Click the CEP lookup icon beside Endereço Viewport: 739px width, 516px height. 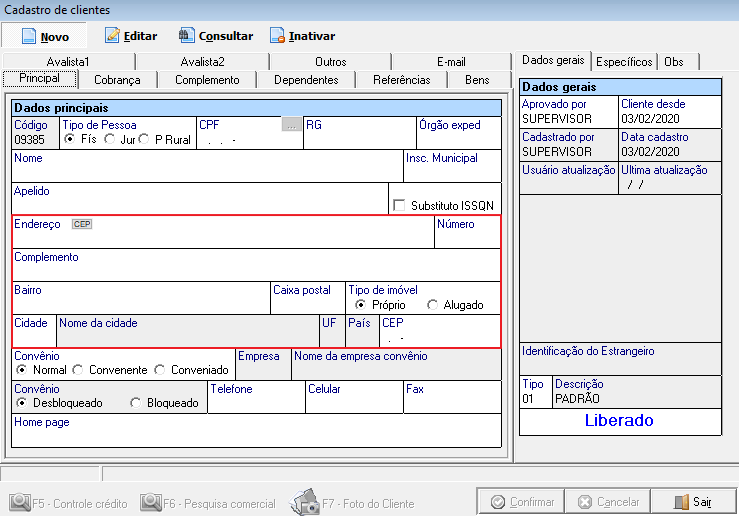82,225
